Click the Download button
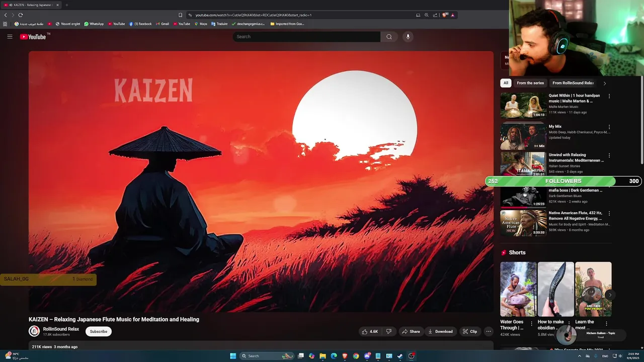This screenshot has height=362, width=644. point(440,331)
